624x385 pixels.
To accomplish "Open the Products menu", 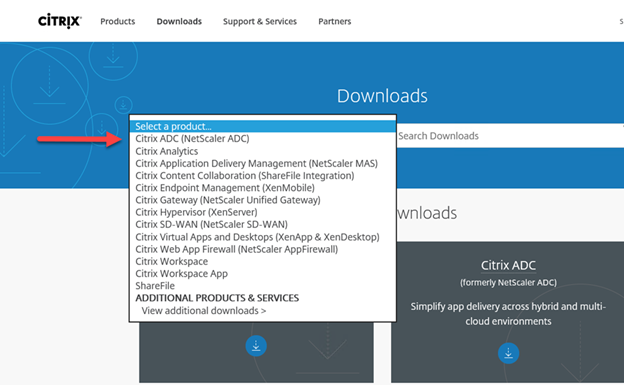I will coord(117,21).
